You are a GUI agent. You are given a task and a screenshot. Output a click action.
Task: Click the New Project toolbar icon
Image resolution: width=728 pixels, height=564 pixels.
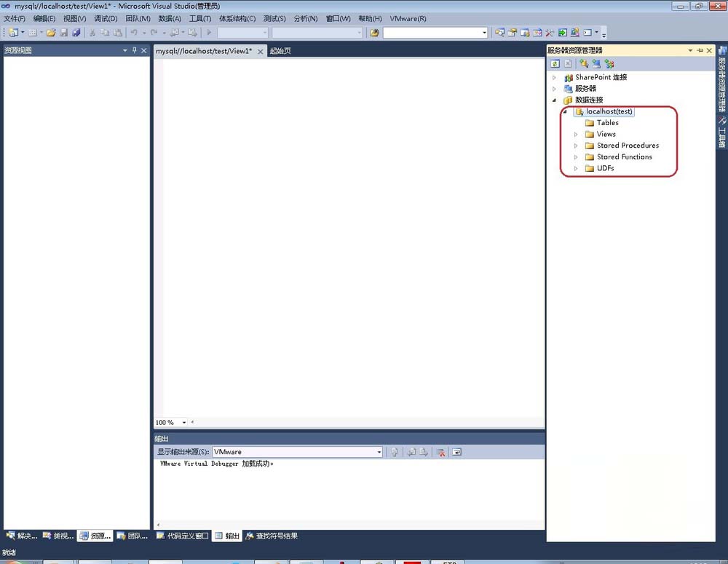tap(13, 33)
